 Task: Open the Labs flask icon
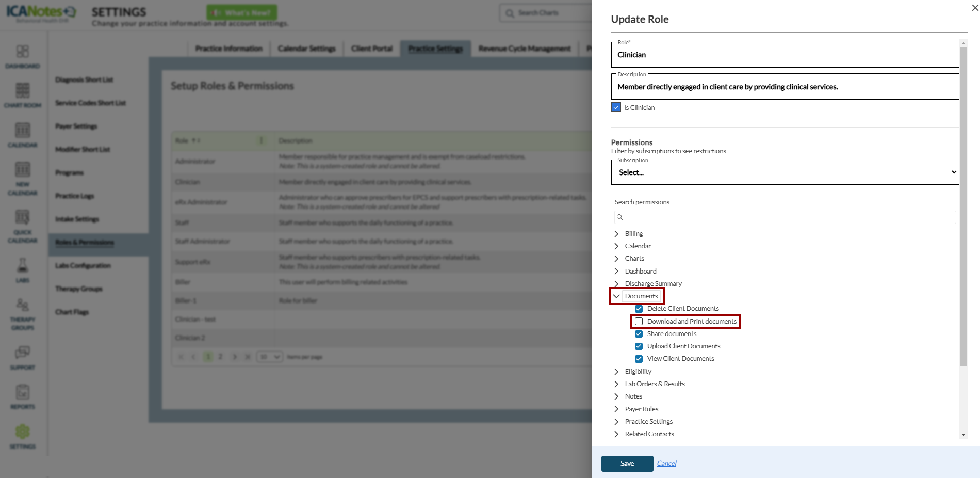coord(22,266)
